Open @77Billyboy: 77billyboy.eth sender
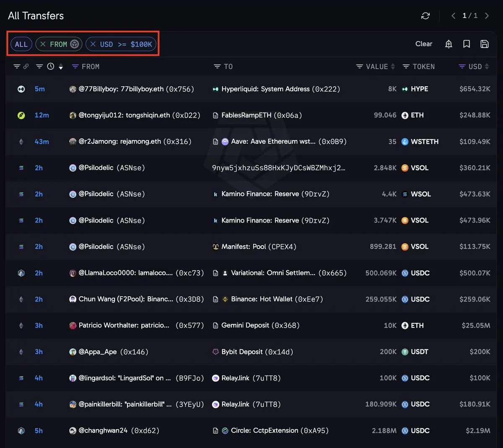The width and height of the screenshot is (503, 448). tap(132, 89)
